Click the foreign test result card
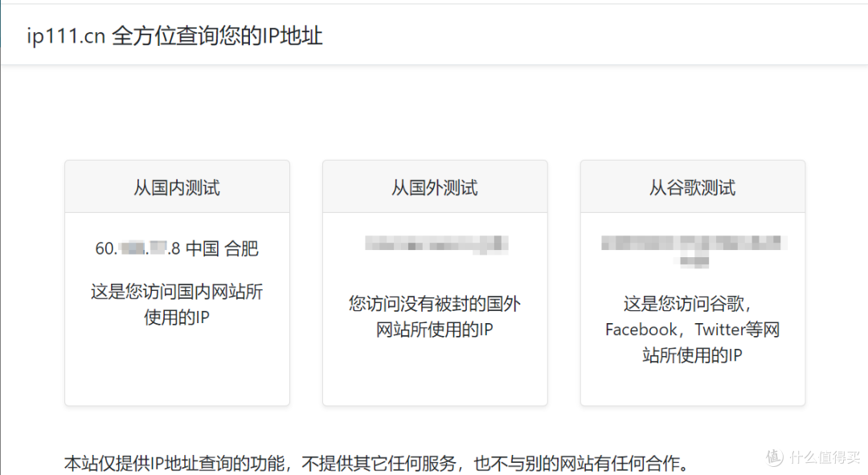868x475 pixels. [x=434, y=281]
